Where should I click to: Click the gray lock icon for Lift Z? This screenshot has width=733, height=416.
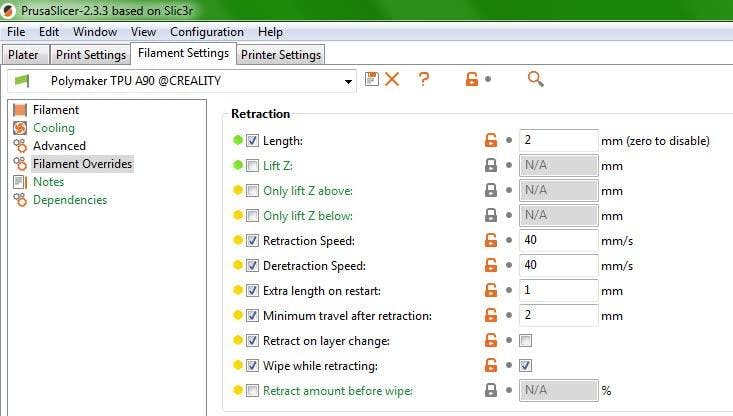pos(491,166)
